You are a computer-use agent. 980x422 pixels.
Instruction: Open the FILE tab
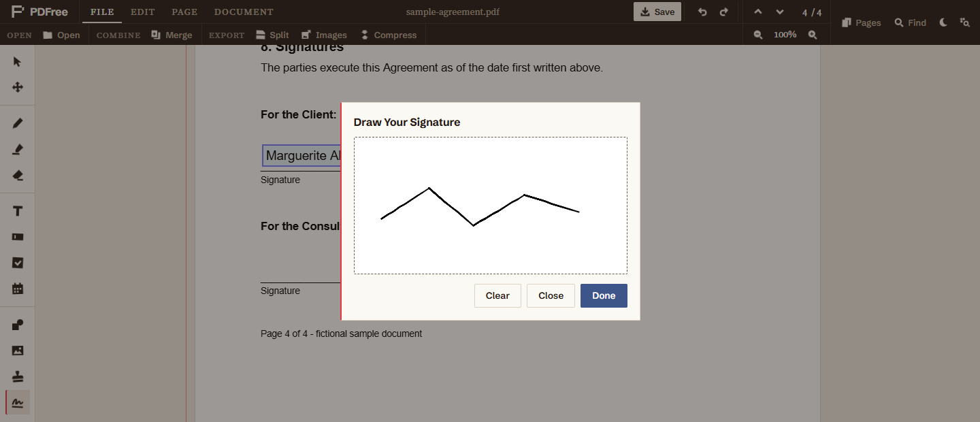(102, 12)
